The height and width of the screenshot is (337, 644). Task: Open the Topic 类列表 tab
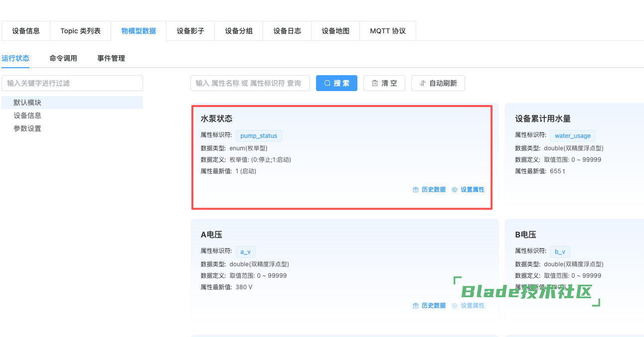click(x=80, y=31)
